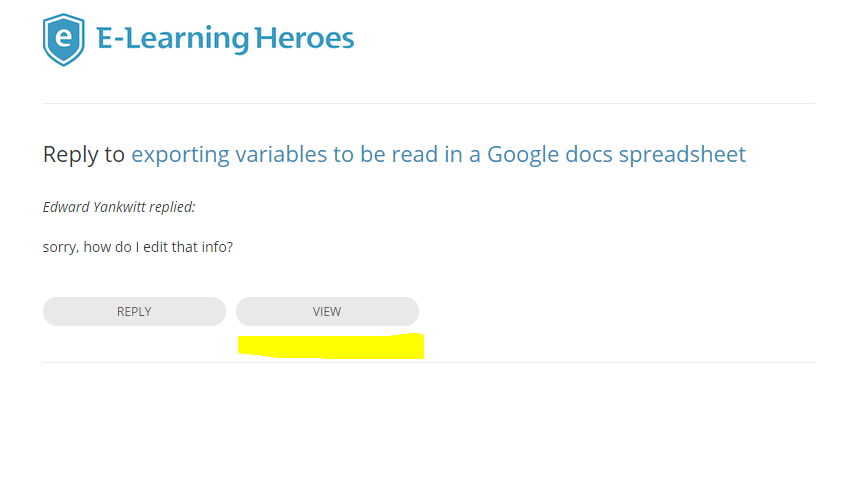Click the E-Learning Heroes wordmark text
This screenshot has height=486, width=855.
(225, 39)
